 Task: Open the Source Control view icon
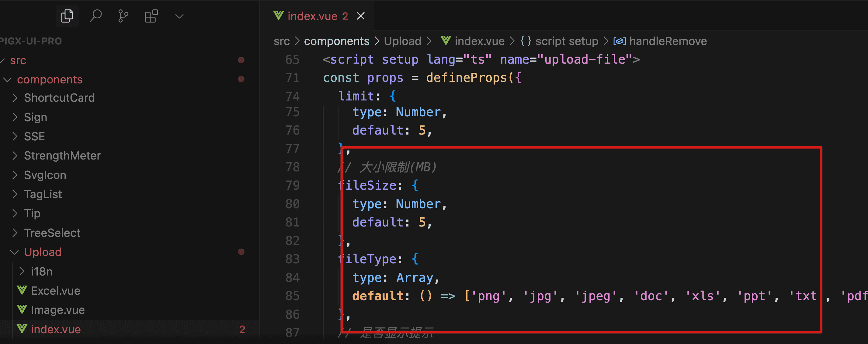(123, 16)
